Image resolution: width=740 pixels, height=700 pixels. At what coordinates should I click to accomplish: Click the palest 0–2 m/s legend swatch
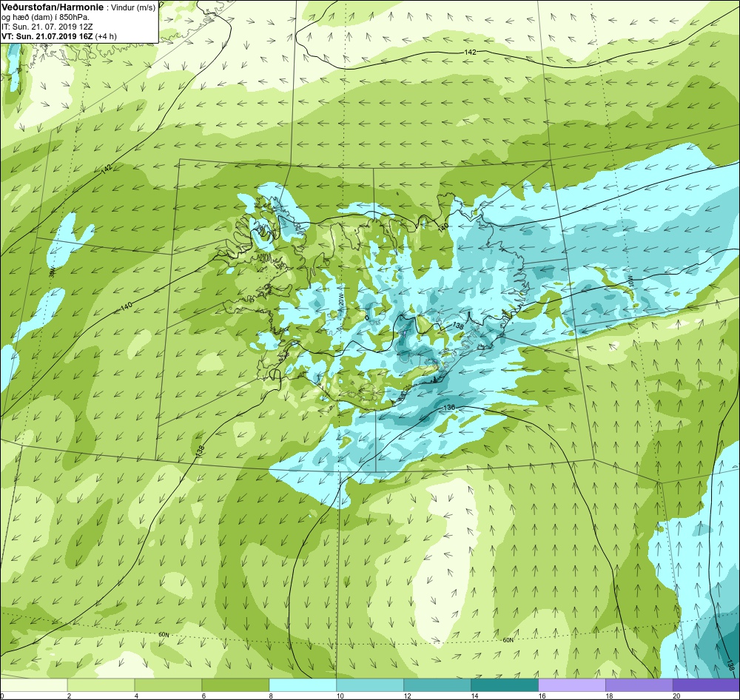coord(34,684)
